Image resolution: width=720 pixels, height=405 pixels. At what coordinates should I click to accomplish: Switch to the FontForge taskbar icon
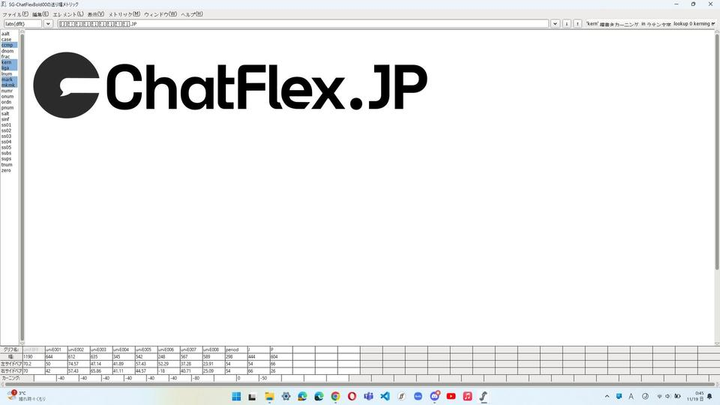click(x=484, y=396)
